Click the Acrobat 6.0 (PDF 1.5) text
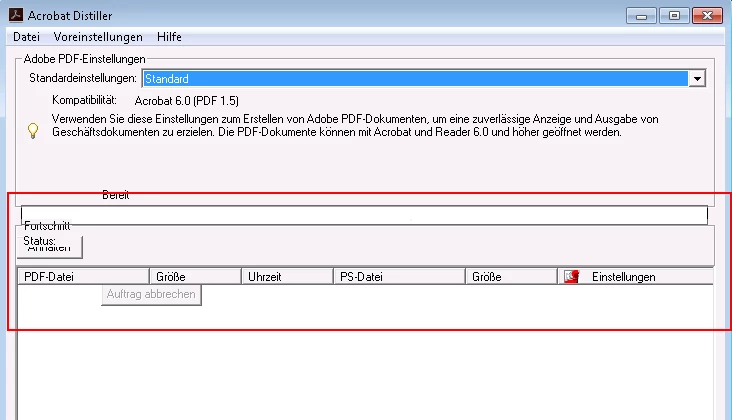Image resolution: width=732 pixels, height=420 pixels. pos(187,101)
